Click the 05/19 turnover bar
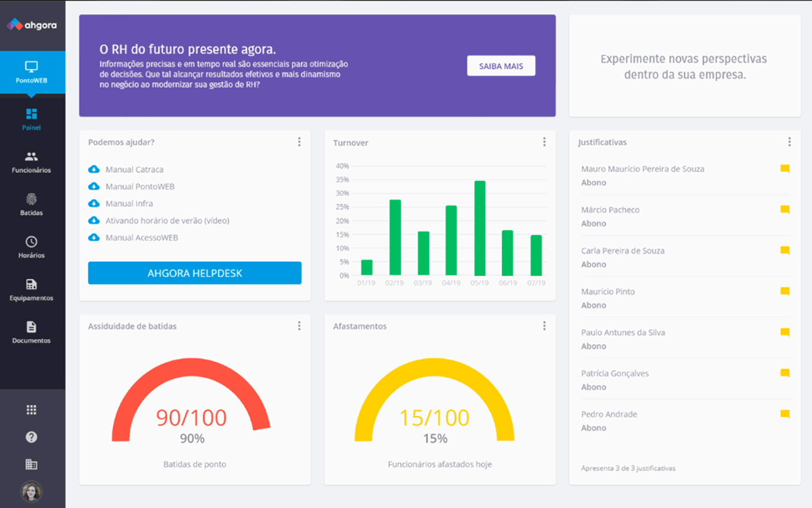This screenshot has width=812, height=508. (479, 228)
